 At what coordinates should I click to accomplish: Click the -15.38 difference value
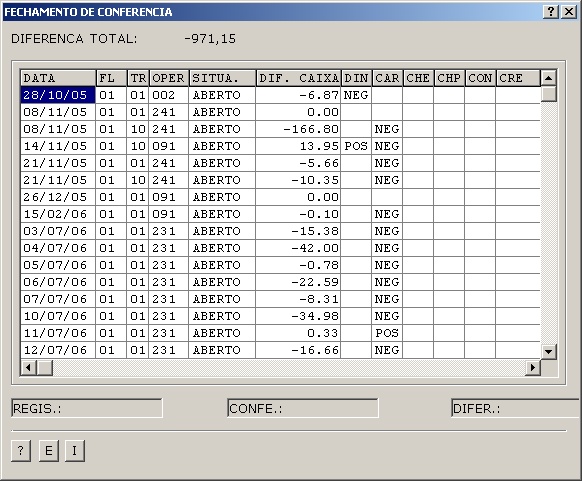point(315,231)
